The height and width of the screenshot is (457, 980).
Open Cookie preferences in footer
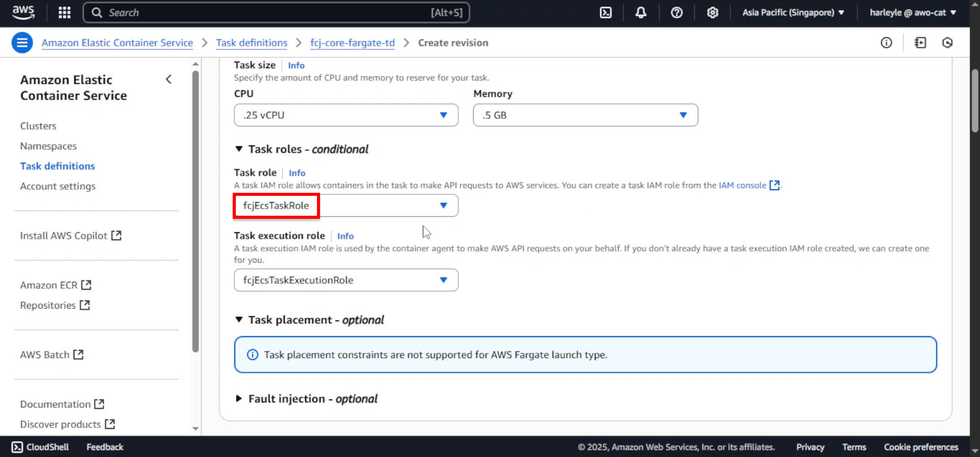(x=921, y=447)
